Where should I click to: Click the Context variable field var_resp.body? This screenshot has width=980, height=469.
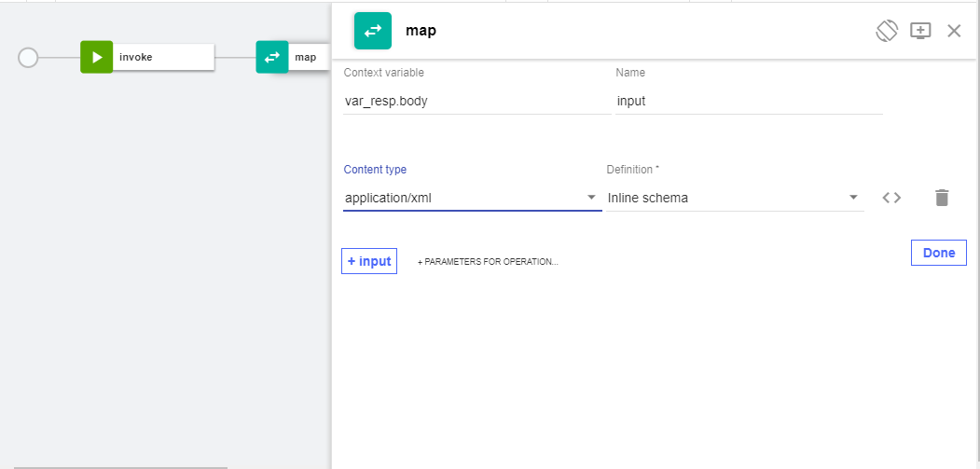coord(476,101)
